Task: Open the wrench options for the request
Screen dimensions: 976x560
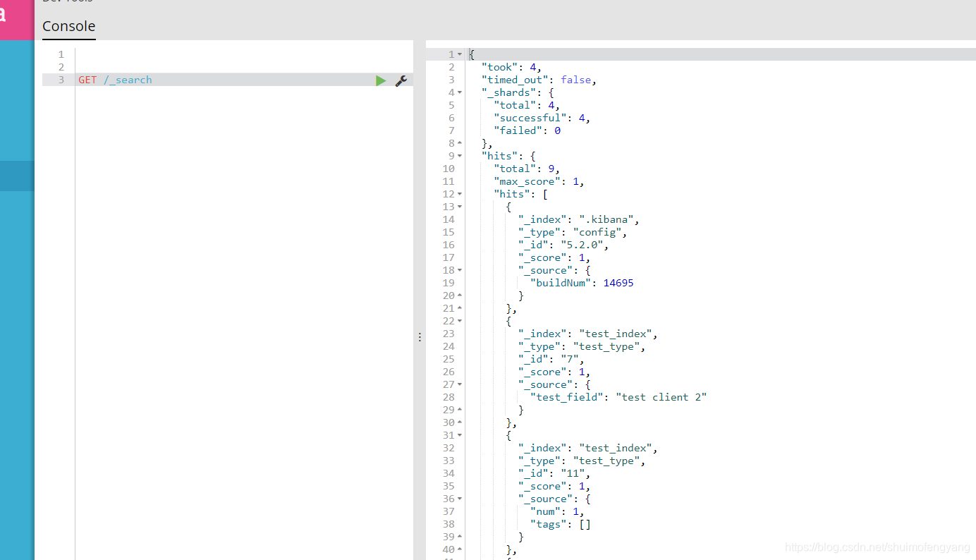Action: tap(401, 80)
